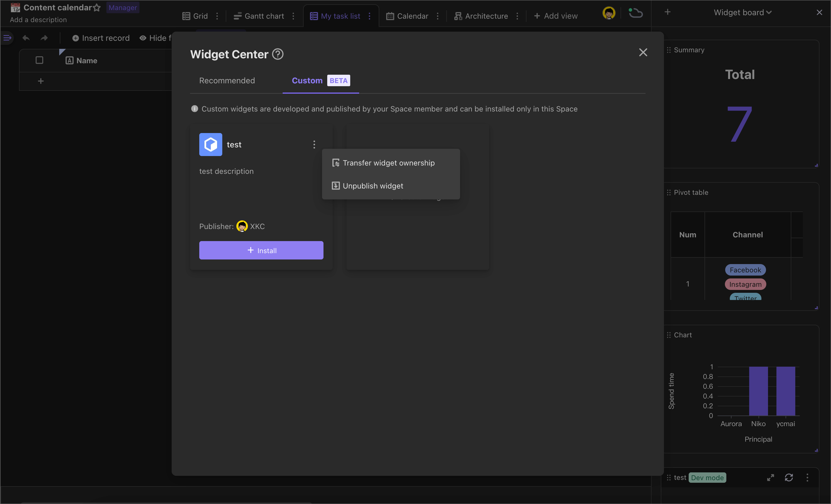Viewport: 831px width, 504px height.
Task: Click the Insert record button
Action: [x=102, y=37]
